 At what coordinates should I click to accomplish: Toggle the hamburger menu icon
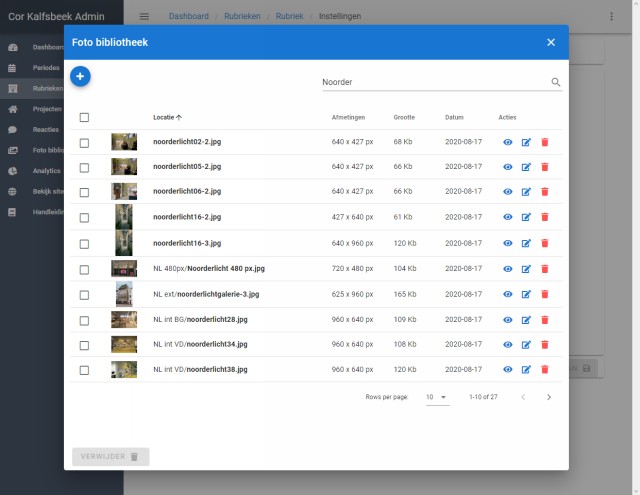[x=144, y=16]
